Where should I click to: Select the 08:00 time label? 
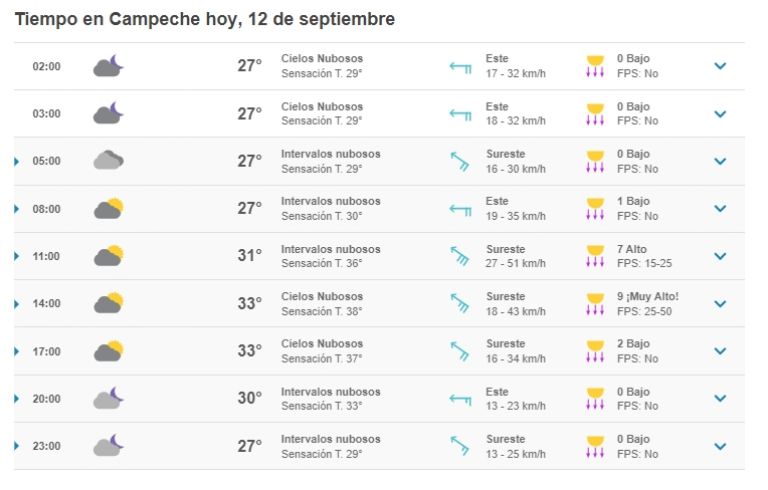pos(47,209)
